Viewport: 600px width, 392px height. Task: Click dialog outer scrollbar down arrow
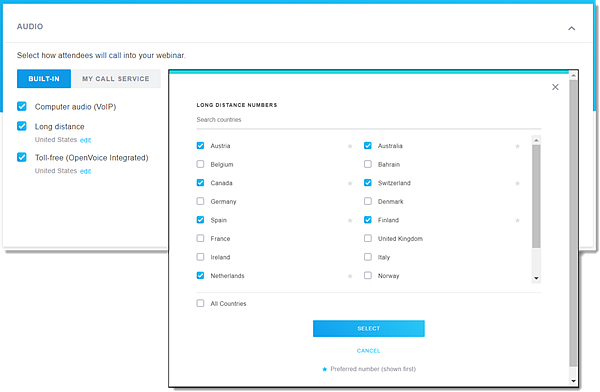[x=573, y=381]
